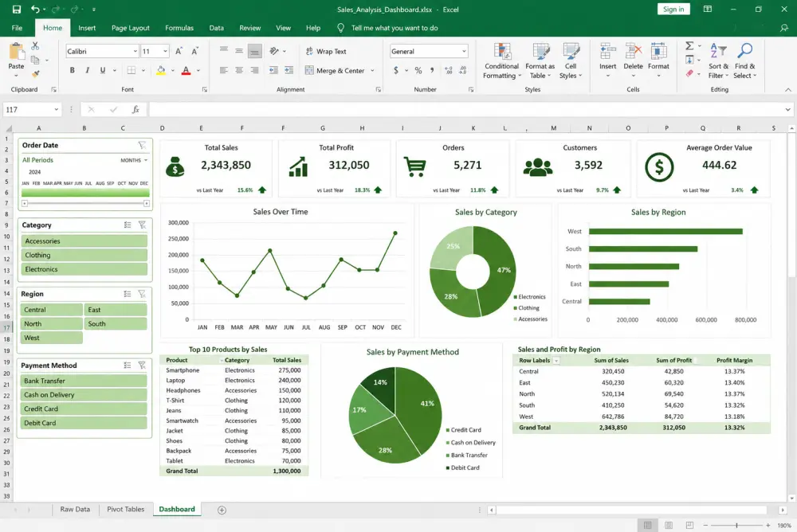Switch to the Formulas ribbon tab
Screen dimensions: 797x532
pyautogui.click(x=179, y=28)
